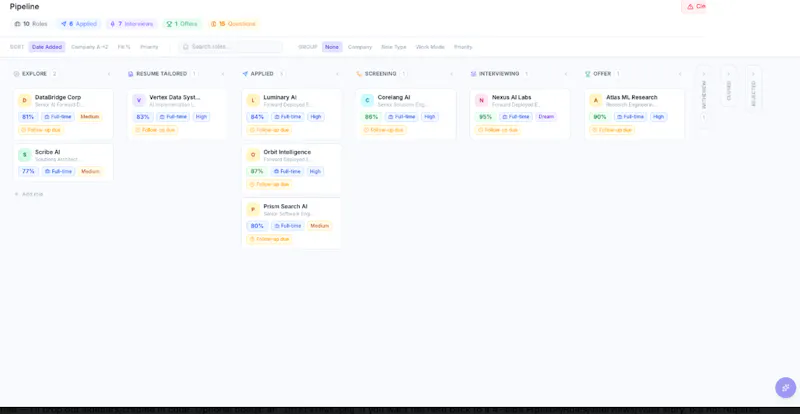The width and height of the screenshot is (800, 414).
Task: Click Add role in Explore column
Action: 29,194
